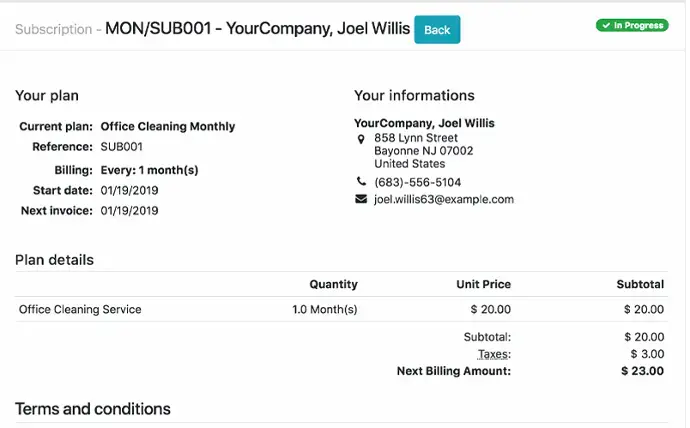Click the Back button

(x=437, y=30)
